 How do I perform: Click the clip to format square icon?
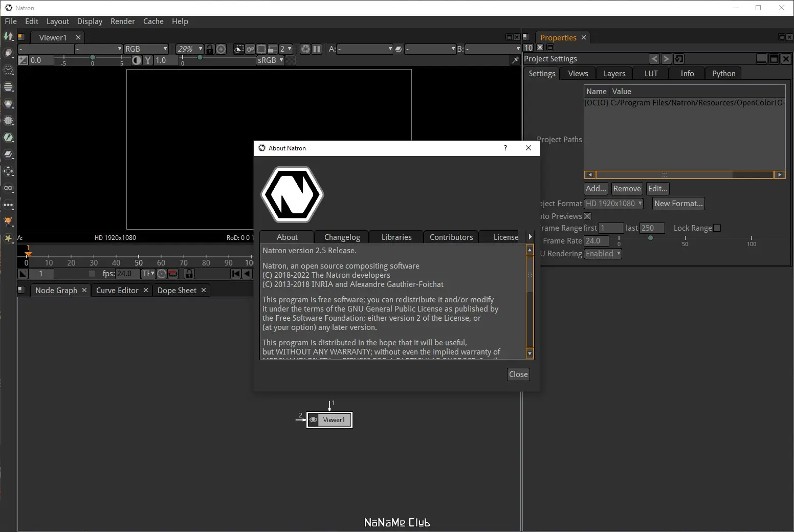[x=261, y=49]
